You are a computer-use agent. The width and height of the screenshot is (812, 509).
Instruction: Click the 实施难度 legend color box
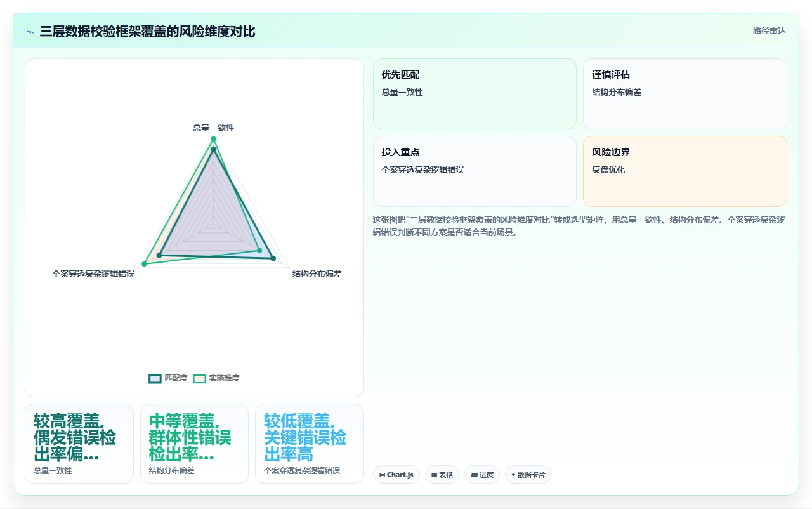click(x=200, y=378)
